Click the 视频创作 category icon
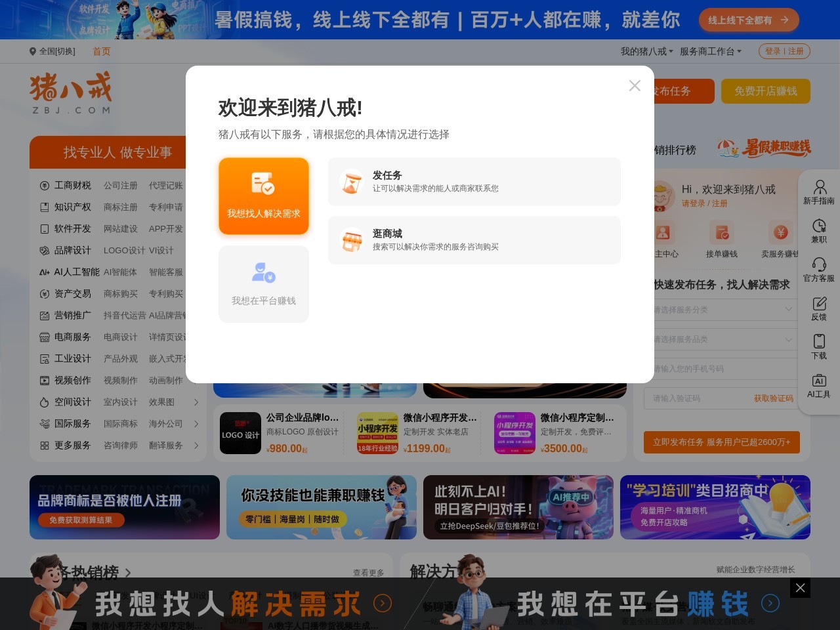The image size is (840, 630). tap(45, 381)
